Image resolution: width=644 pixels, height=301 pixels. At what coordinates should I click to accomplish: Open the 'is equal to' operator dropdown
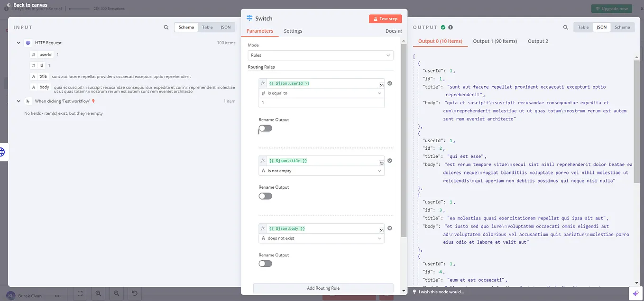(322, 93)
